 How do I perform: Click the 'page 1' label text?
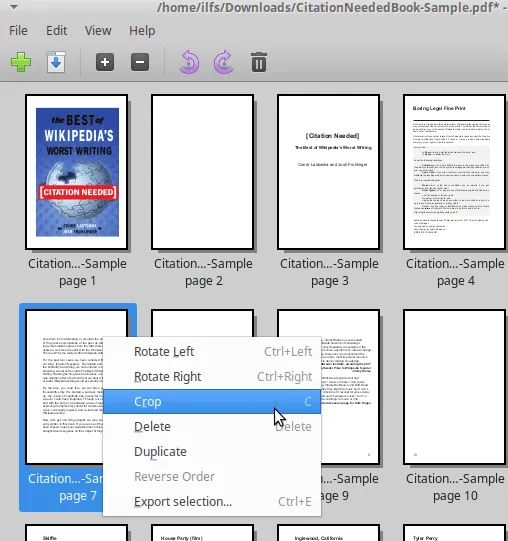pos(77,281)
